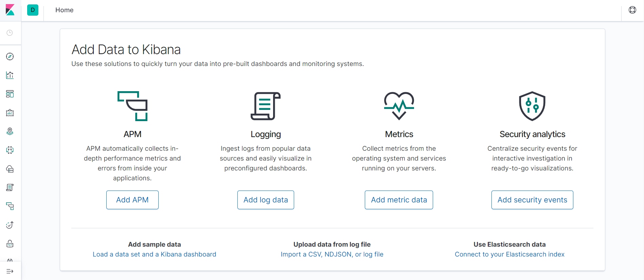The width and height of the screenshot is (644, 280).
Task: Click the Metrics card title
Action: [399, 134]
